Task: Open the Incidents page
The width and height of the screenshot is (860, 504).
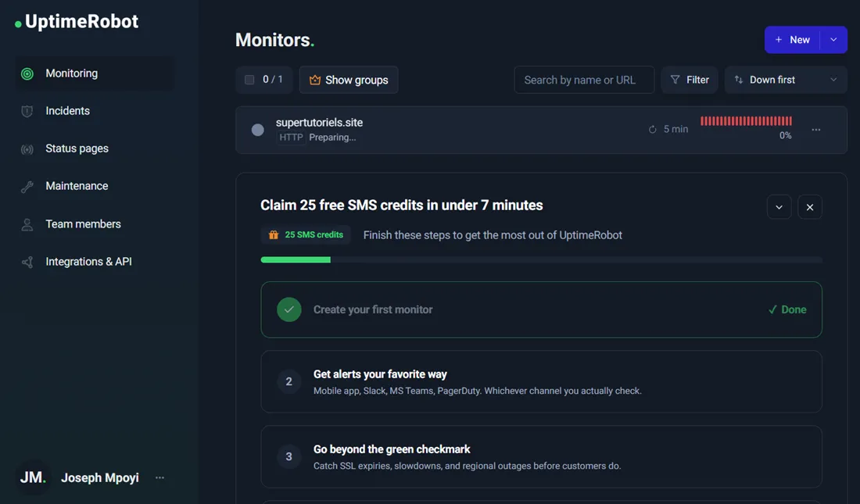Action: click(x=67, y=111)
